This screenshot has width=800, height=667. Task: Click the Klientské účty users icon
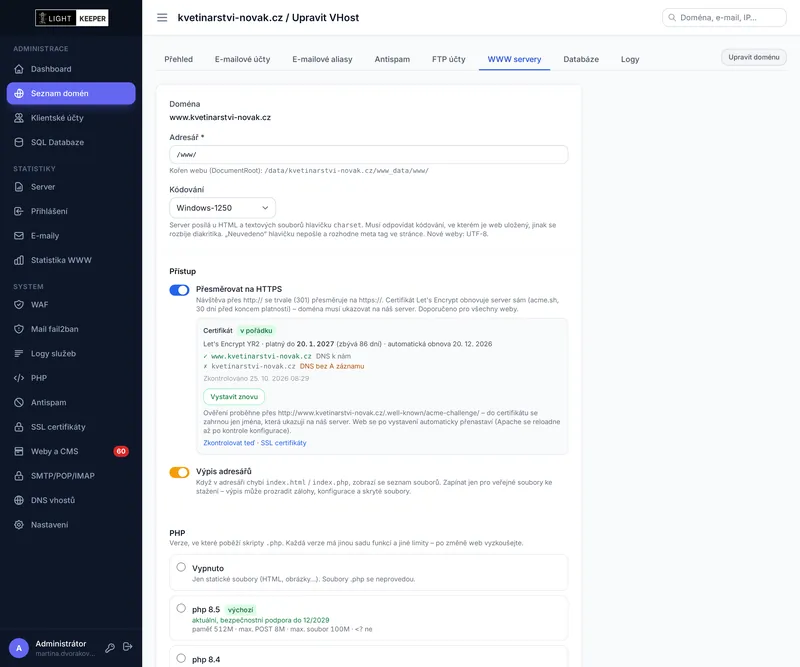19,118
